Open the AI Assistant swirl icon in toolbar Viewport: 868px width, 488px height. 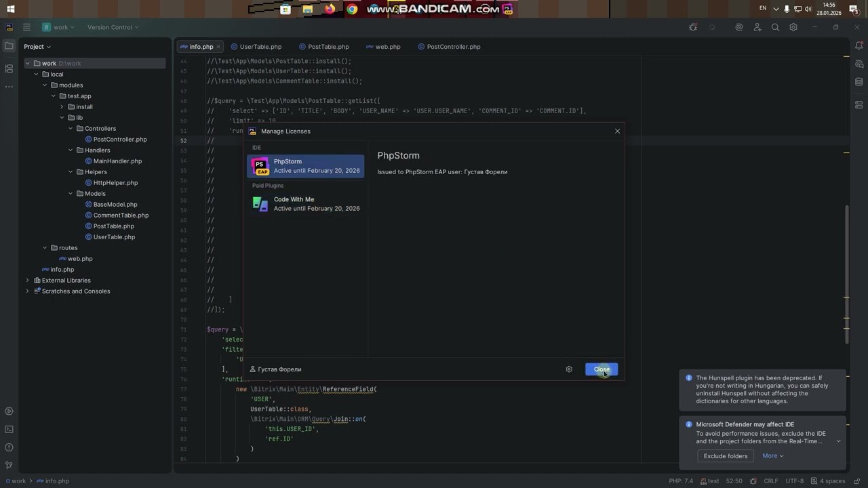(739, 27)
